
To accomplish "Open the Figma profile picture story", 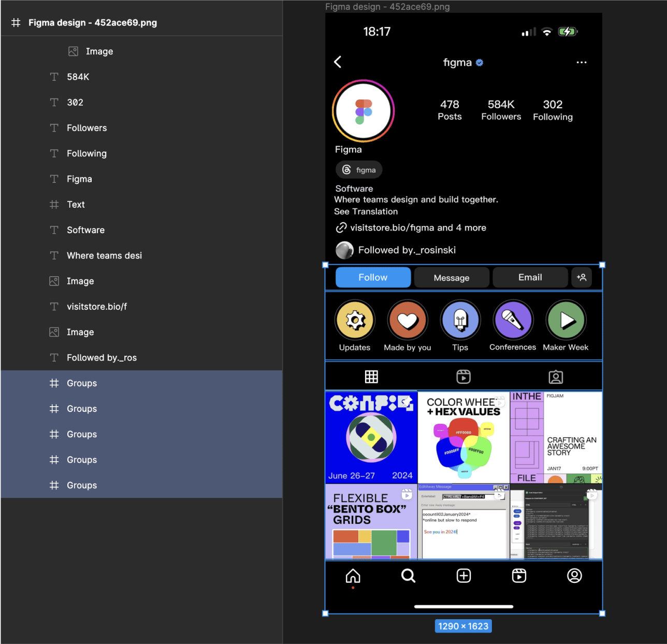I will point(364,111).
